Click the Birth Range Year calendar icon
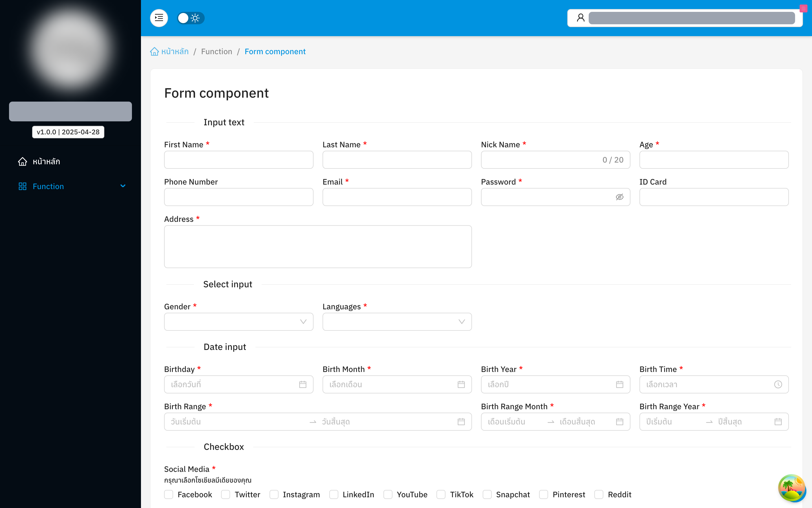This screenshot has height=508, width=812. (x=778, y=422)
